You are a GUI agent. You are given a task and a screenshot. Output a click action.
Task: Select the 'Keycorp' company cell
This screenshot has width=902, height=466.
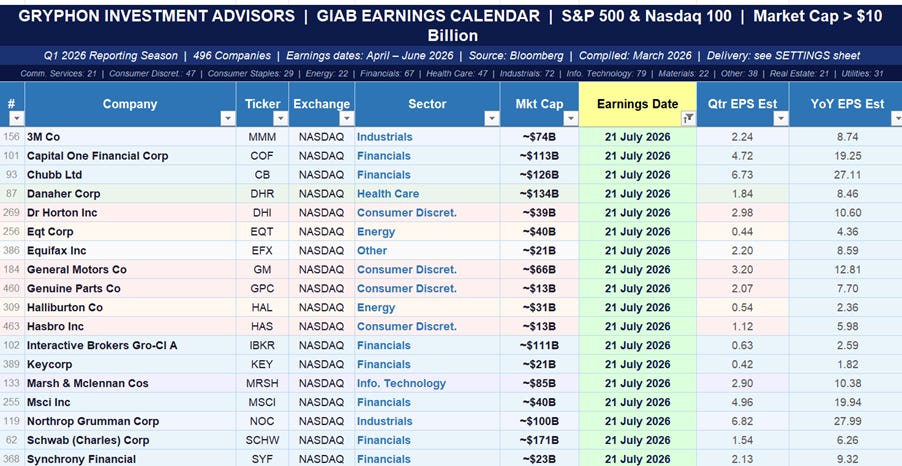130,365
